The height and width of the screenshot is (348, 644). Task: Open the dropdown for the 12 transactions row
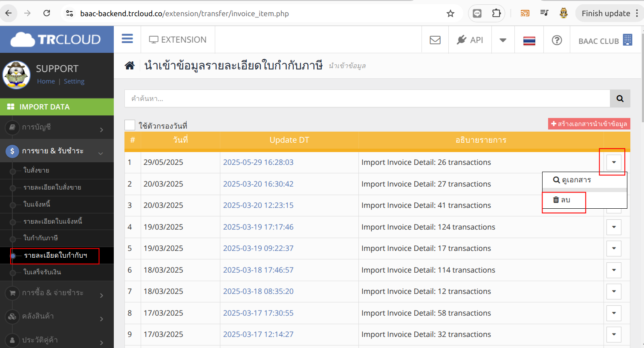(614, 291)
